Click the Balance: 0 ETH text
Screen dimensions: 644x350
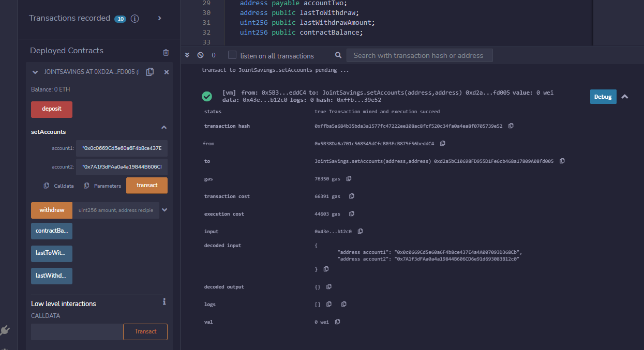click(51, 89)
